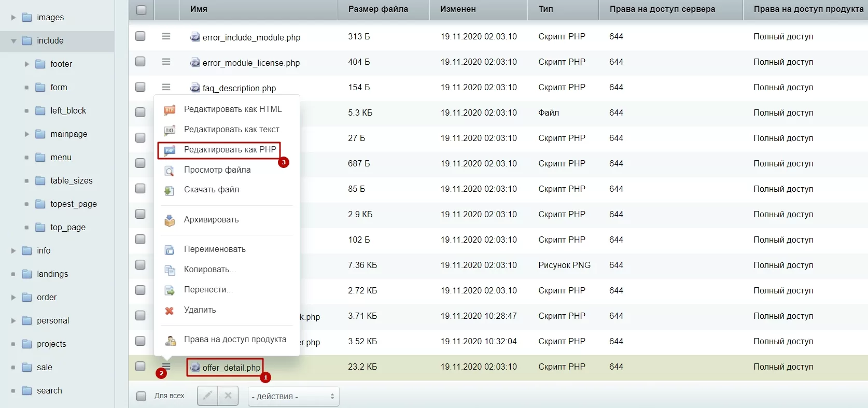Image resolution: width=868 pixels, height=408 pixels.
Task: Select the mainpage folder in tree
Action: (x=69, y=134)
